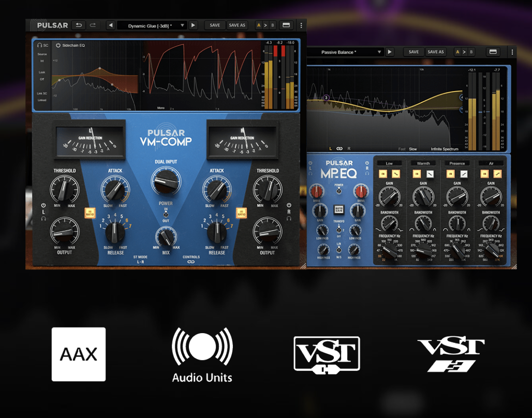Solo the R channel with headphones icon
Screen dimensions: 532x418
point(289,219)
